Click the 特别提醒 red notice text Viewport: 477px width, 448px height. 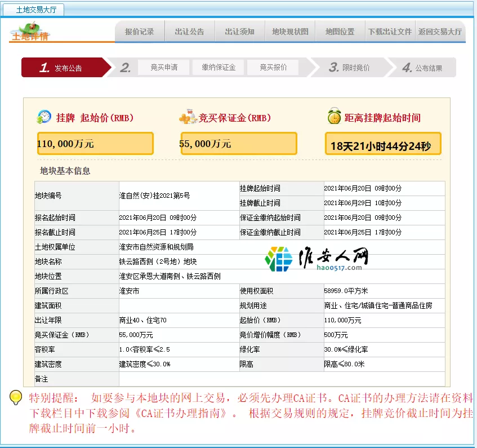[251, 413]
